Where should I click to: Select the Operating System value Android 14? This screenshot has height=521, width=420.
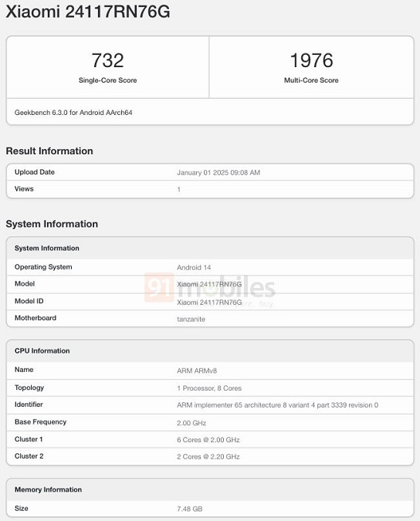pyautogui.click(x=194, y=268)
